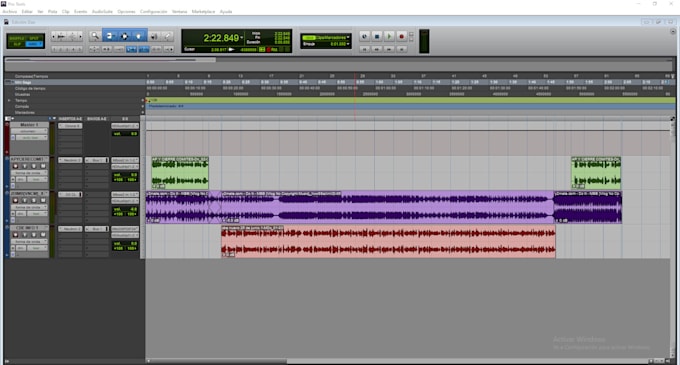Click the main counter 2:22.849

pyautogui.click(x=221, y=38)
